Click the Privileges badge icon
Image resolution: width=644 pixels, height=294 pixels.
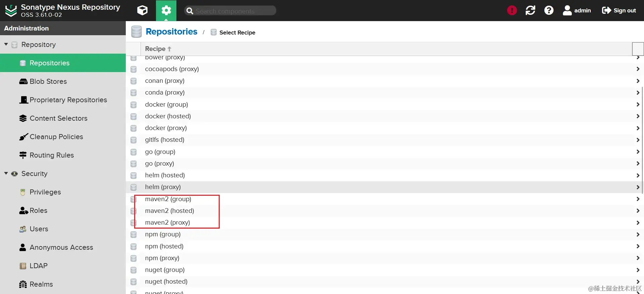[23, 192]
